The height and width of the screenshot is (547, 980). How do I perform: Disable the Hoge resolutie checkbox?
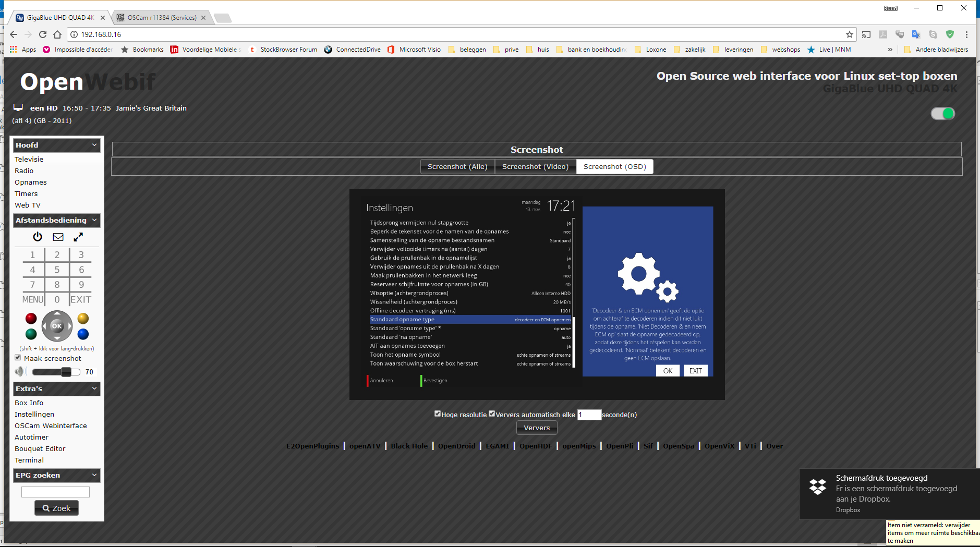point(438,414)
